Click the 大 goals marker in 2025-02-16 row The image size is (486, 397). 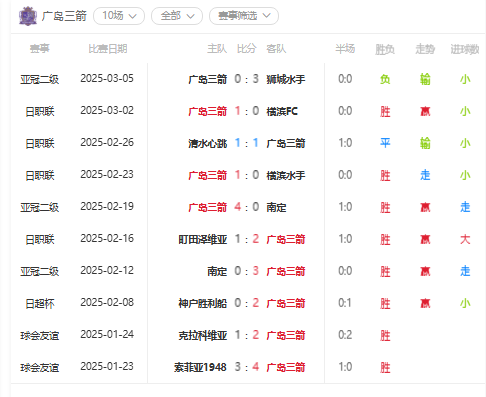pyautogui.click(x=465, y=239)
